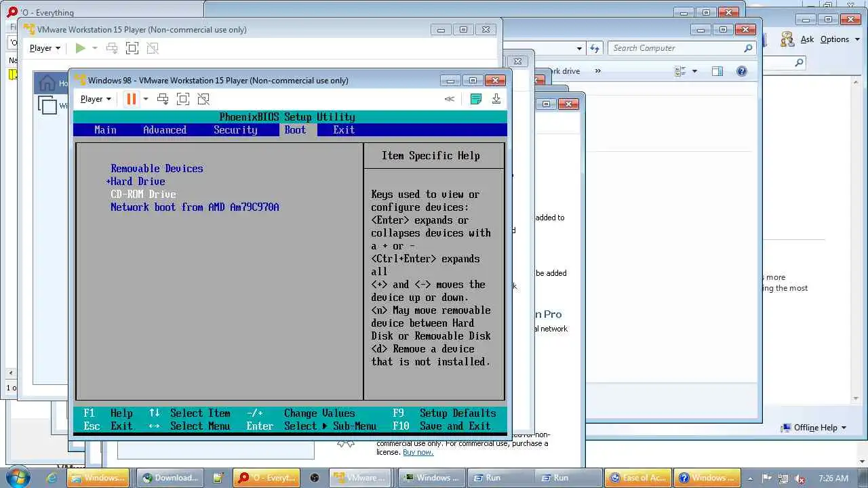Click network icon in system tray

click(x=783, y=478)
